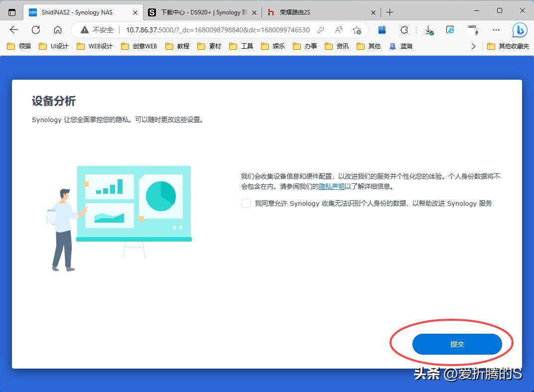Image resolution: width=534 pixels, height=392 pixels.
Task: Click the favorites star in address bar
Action: pyautogui.click(x=357, y=30)
